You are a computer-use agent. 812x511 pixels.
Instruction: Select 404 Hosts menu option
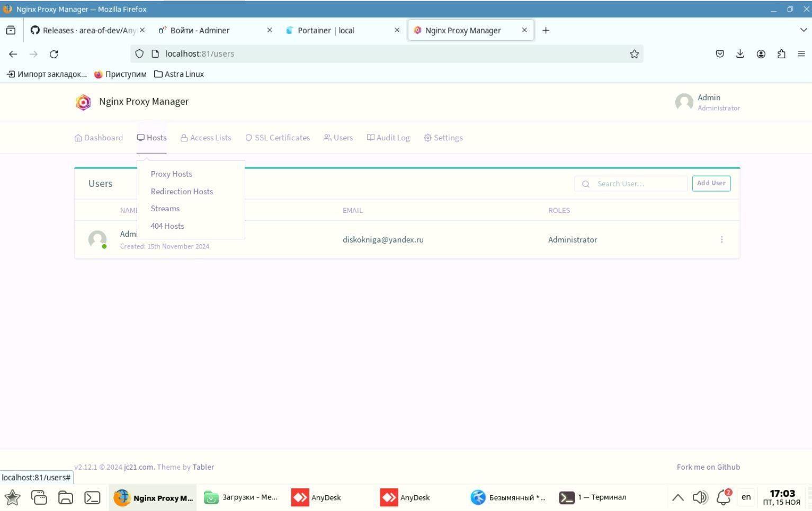tap(167, 226)
